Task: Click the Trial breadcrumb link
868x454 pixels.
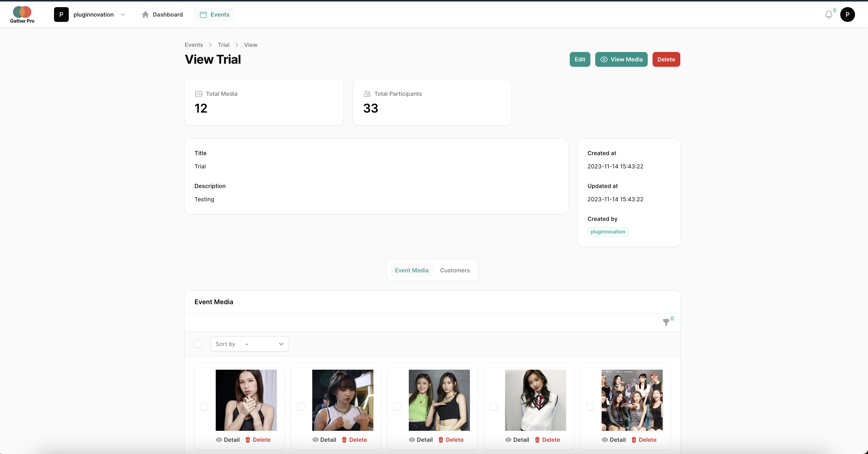Action: coord(223,45)
